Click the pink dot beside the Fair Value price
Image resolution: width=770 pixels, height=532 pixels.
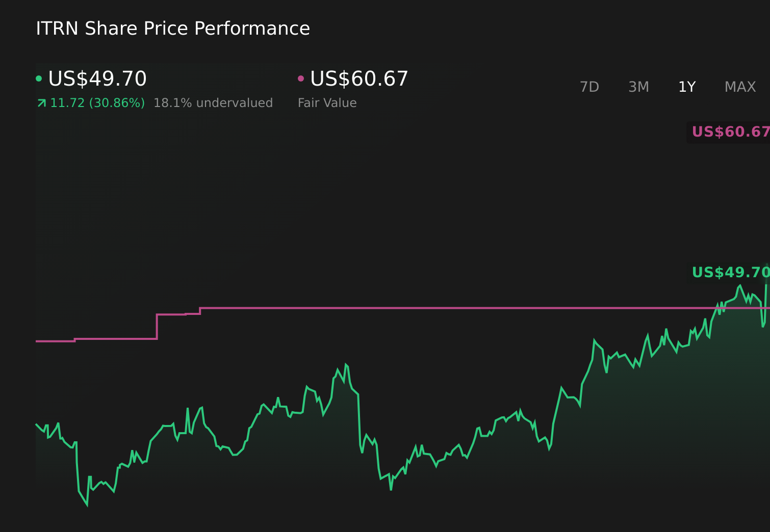[x=300, y=77]
